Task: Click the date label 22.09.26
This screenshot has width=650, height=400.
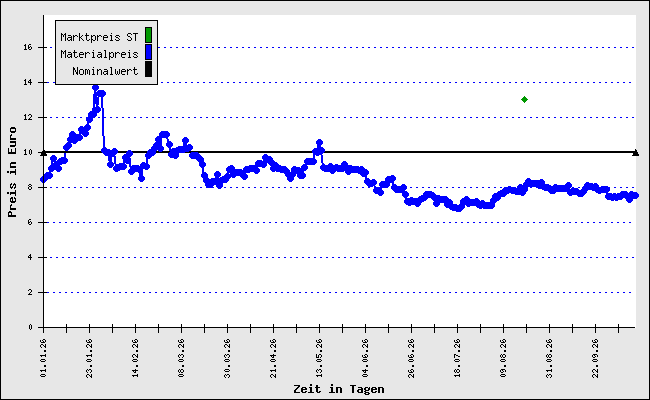Action: (596, 358)
